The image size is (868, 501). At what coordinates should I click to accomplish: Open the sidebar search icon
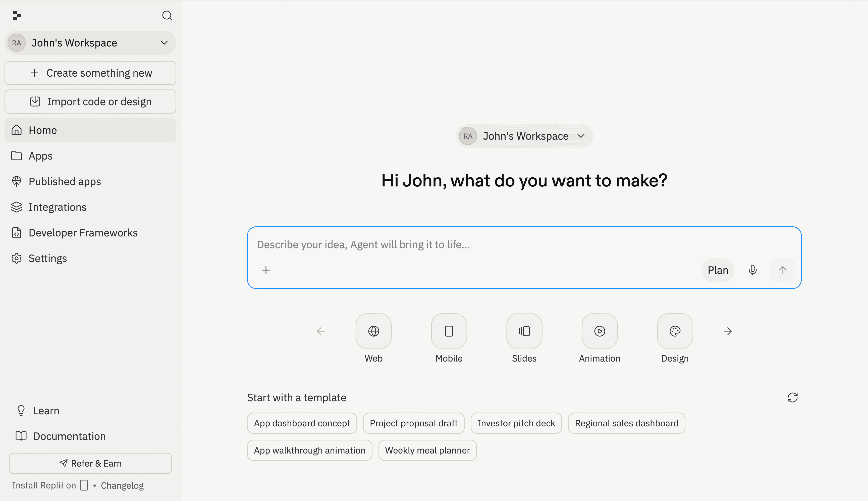pyautogui.click(x=167, y=16)
